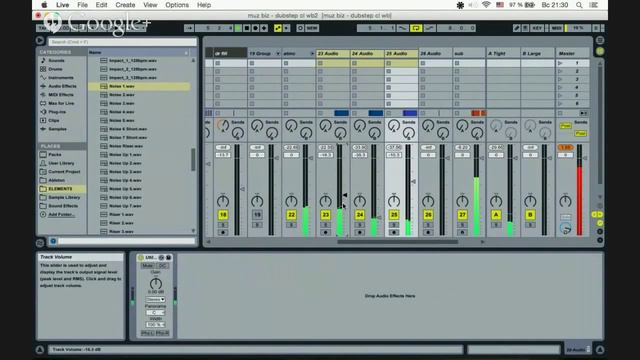Toggle Draw Mode pencil button
640x360 pixels.
(x=517, y=28)
